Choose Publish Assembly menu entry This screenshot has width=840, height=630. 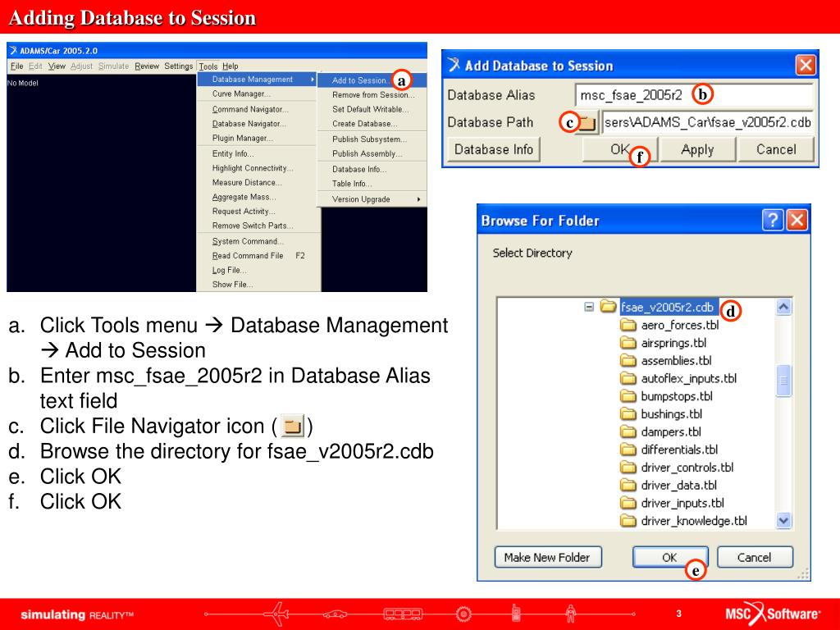point(372,153)
